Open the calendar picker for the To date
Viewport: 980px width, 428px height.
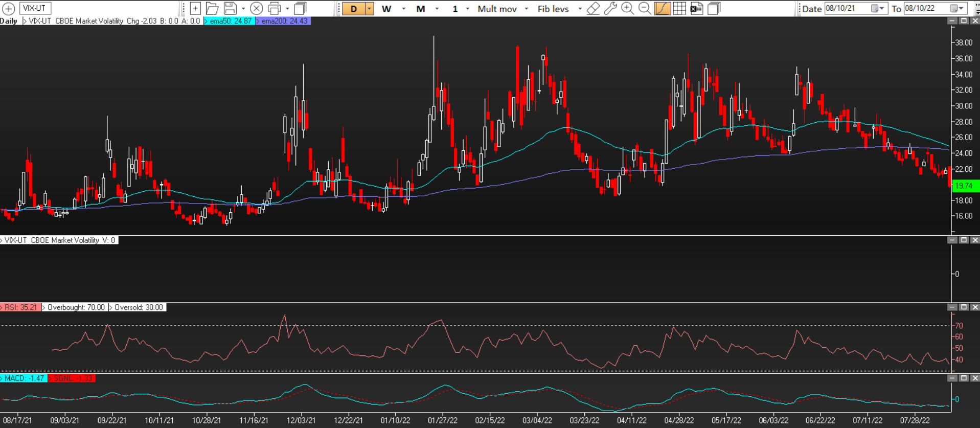click(957, 8)
